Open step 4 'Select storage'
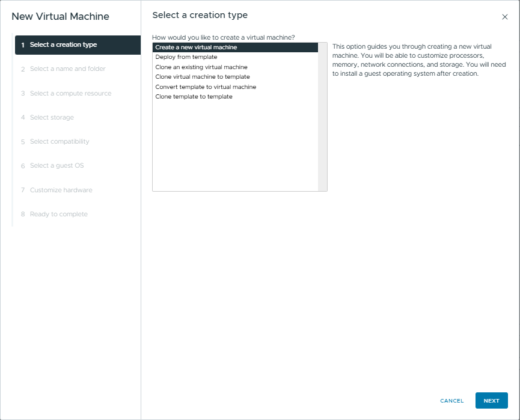This screenshot has height=420, width=520. pos(52,118)
